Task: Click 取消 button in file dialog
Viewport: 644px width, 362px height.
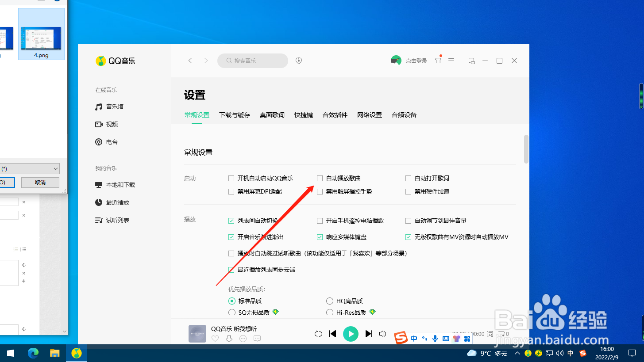Action: tap(40, 183)
